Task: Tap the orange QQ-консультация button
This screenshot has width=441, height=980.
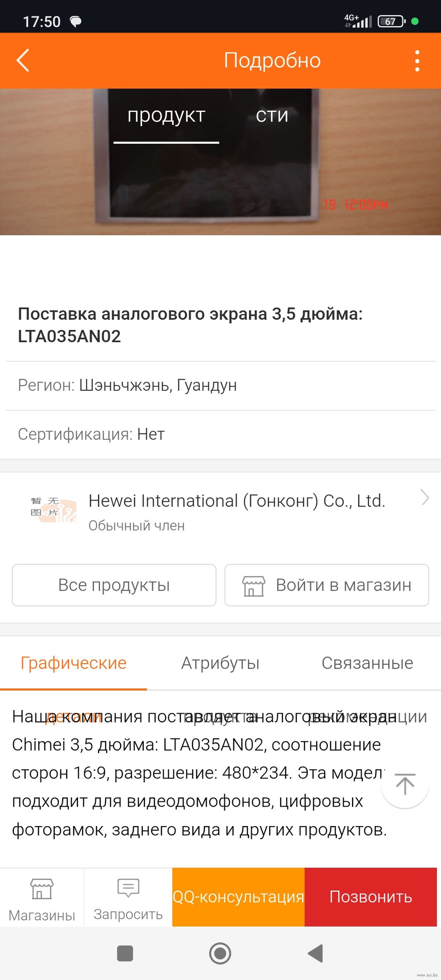Action: point(238,897)
